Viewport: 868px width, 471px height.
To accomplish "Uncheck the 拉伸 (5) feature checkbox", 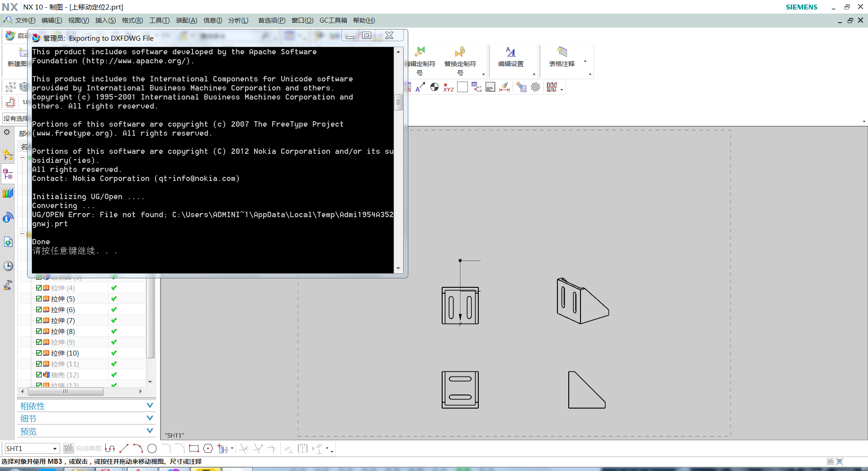I will tap(39, 299).
